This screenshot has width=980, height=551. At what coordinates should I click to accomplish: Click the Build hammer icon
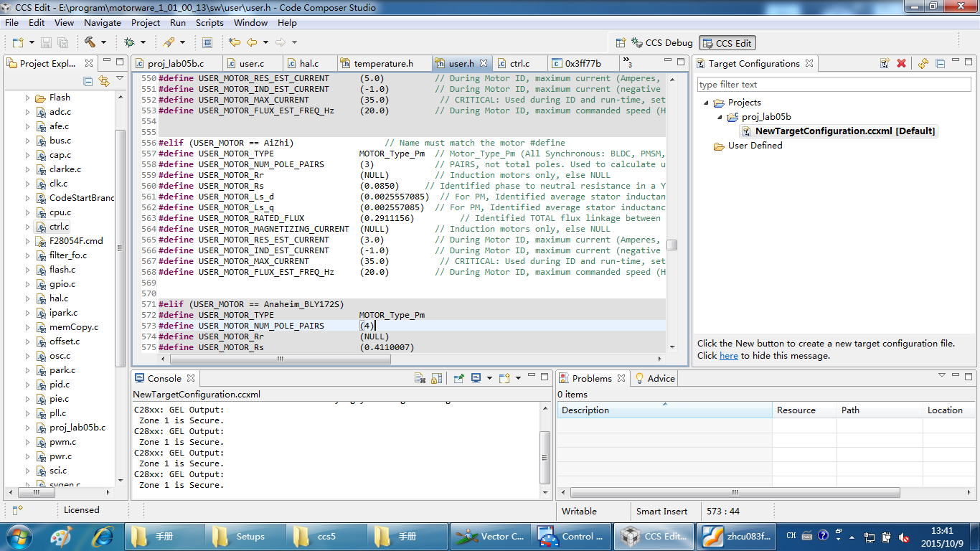coord(90,42)
